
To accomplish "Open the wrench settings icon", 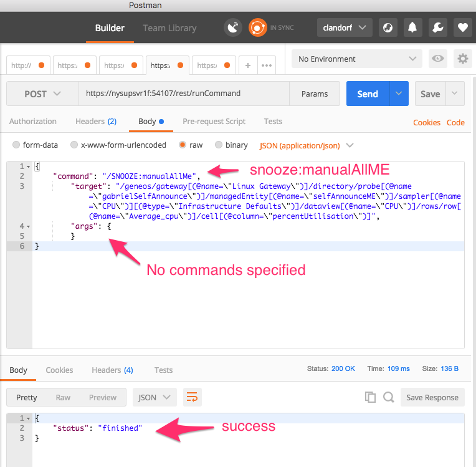I will pos(437,27).
